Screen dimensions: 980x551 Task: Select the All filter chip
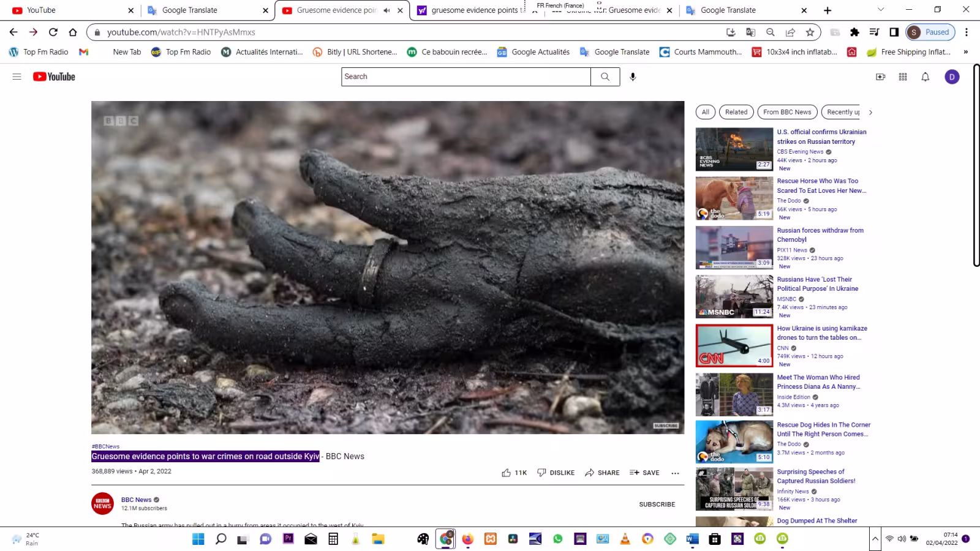tap(706, 112)
